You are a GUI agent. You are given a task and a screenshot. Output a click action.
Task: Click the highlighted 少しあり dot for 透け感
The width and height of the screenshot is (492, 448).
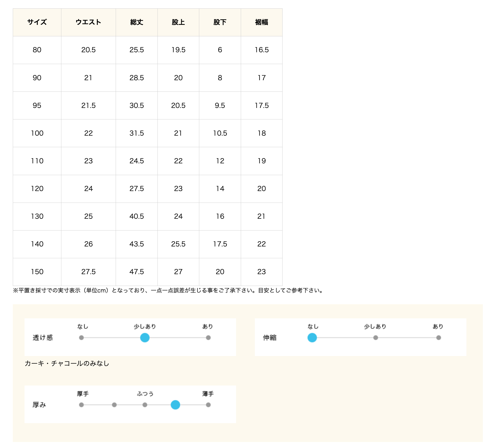pyautogui.click(x=145, y=338)
